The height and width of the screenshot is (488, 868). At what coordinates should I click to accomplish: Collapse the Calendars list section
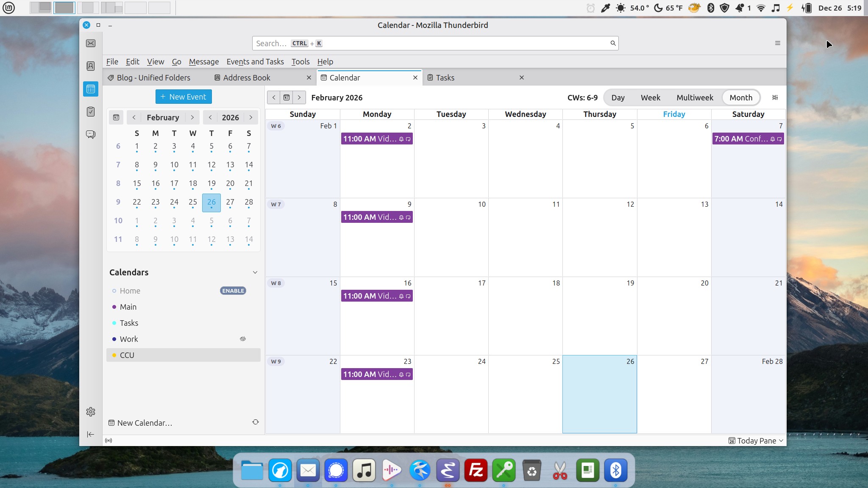click(255, 272)
